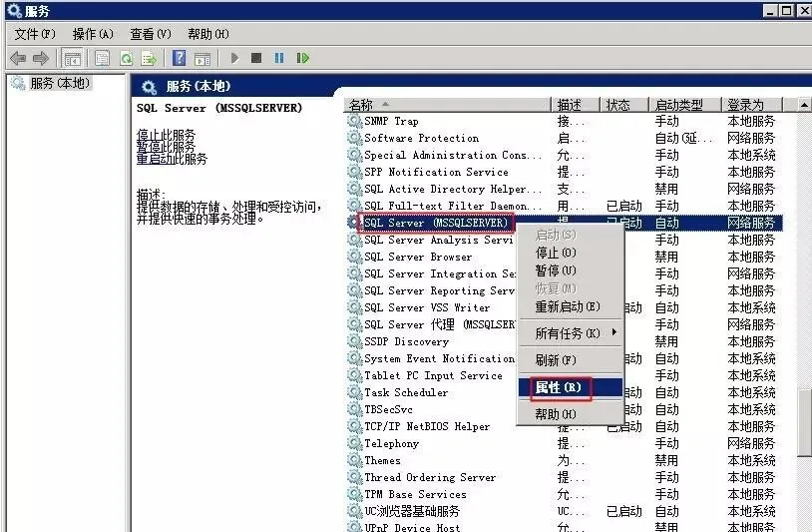Viewport: 812px width, 532px height.
Task: Open the Help question-mark toolbar icon
Action: pos(180,58)
